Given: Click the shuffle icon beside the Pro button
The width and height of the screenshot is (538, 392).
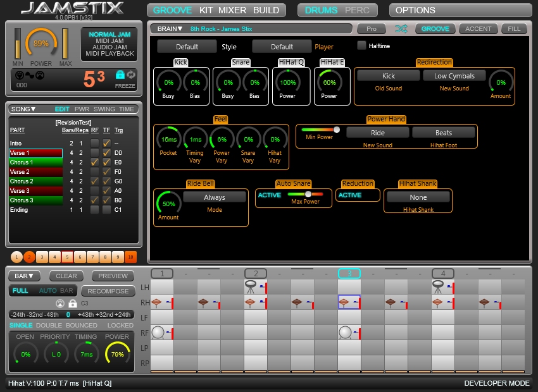Looking at the screenshot, I should tap(401, 29).
